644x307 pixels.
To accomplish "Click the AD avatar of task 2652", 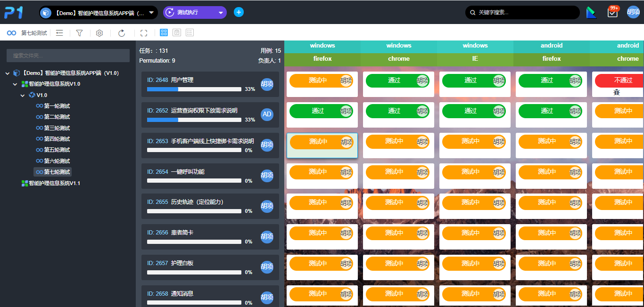I will point(267,114).
